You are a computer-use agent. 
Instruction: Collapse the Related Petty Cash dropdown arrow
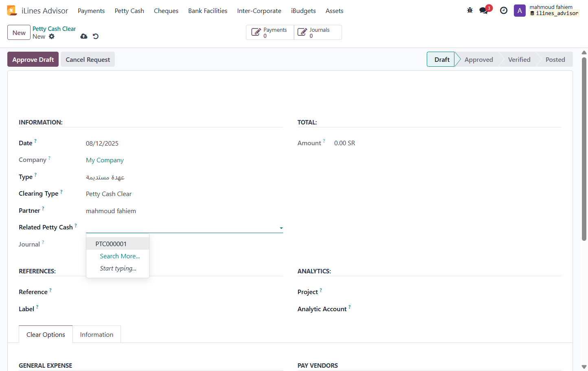click(281, 228)
